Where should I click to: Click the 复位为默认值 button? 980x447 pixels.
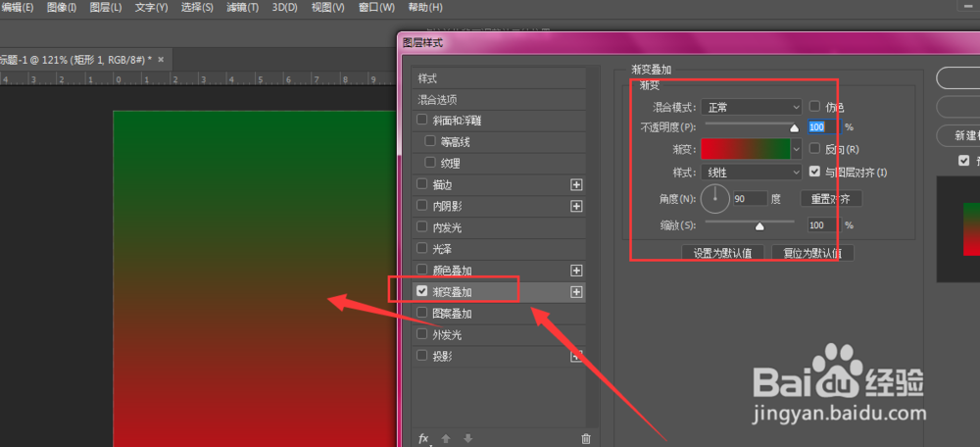pos(812,253)
